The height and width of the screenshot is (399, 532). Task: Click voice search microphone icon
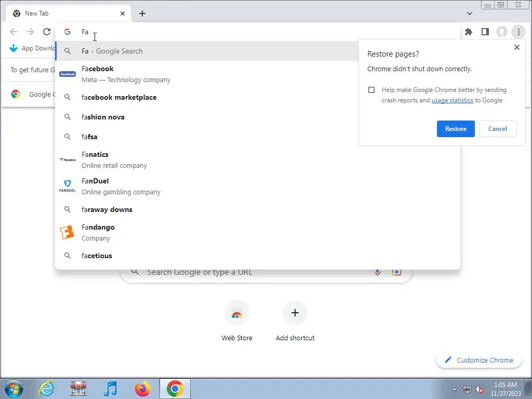377,272
